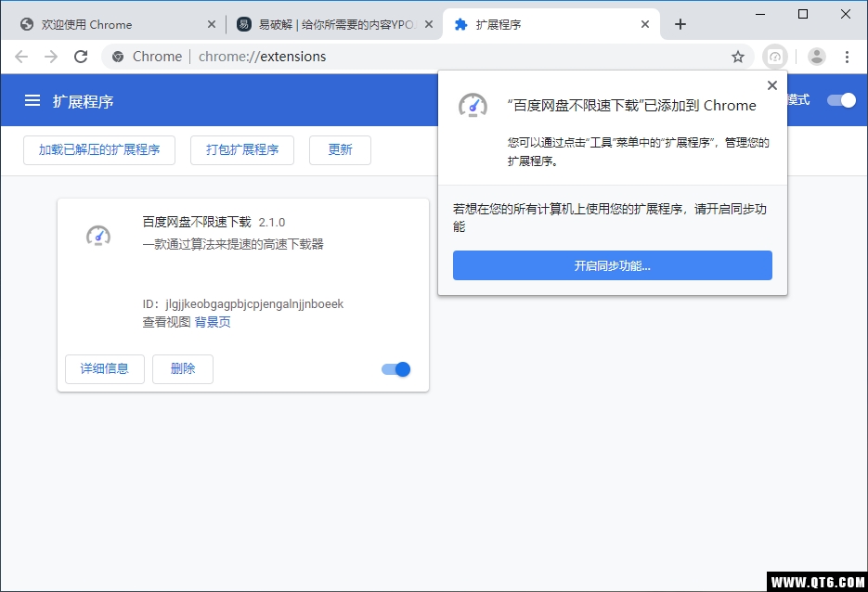Open the Chrome profile avatar
This screenshot has width=868, height=592.
tap(817, 57)
